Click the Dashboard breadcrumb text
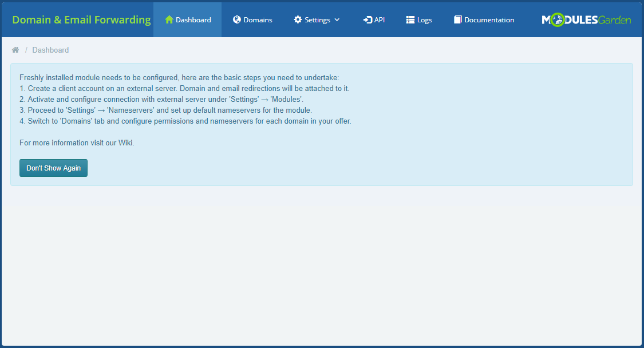The image size is (644, 348). (x=50, y=50)
